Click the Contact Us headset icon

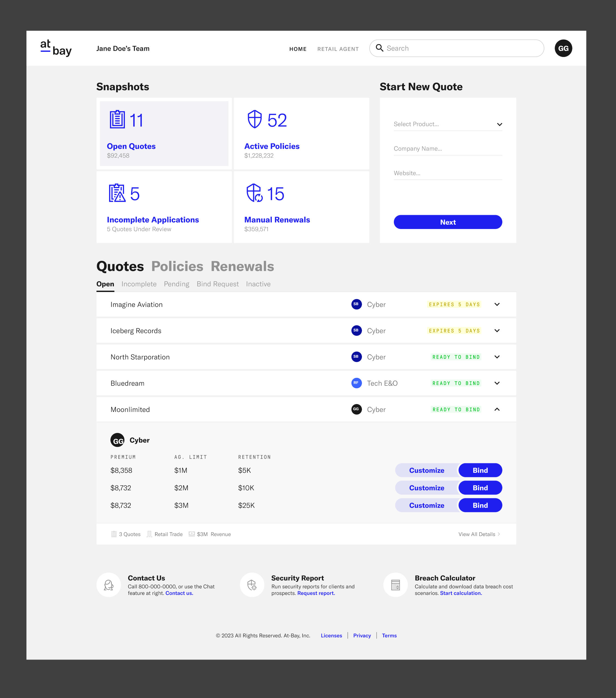[108, 585]
